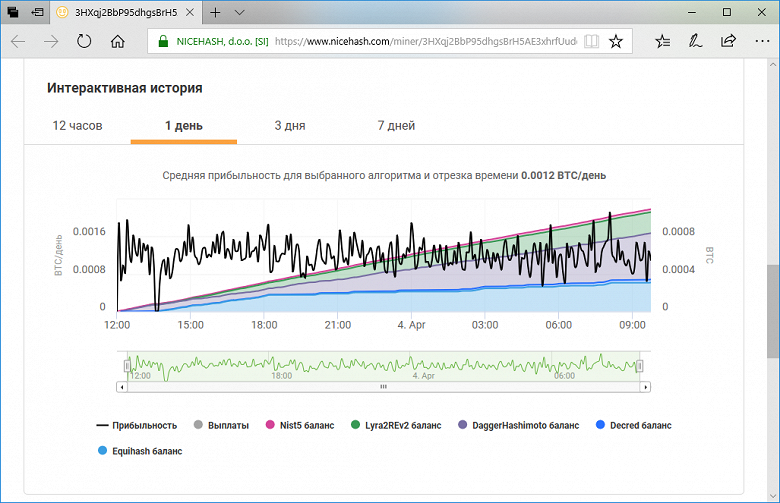Open a new browser tab
This screenshot has width=780, height=503.
pyautogui.click(x=215, y=12)
